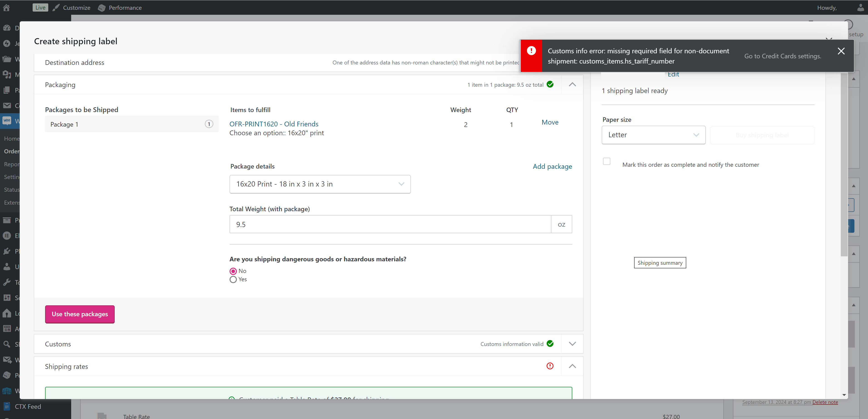Click the 'Customs information valid' status text
The image size is (868, 419).
coord(512,344)
